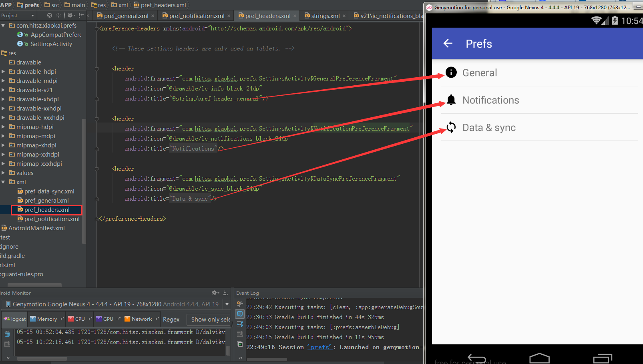Expand the drawable-hdpi folder
The height and width of the screenshot is (364, 643).
pos(3,71)
